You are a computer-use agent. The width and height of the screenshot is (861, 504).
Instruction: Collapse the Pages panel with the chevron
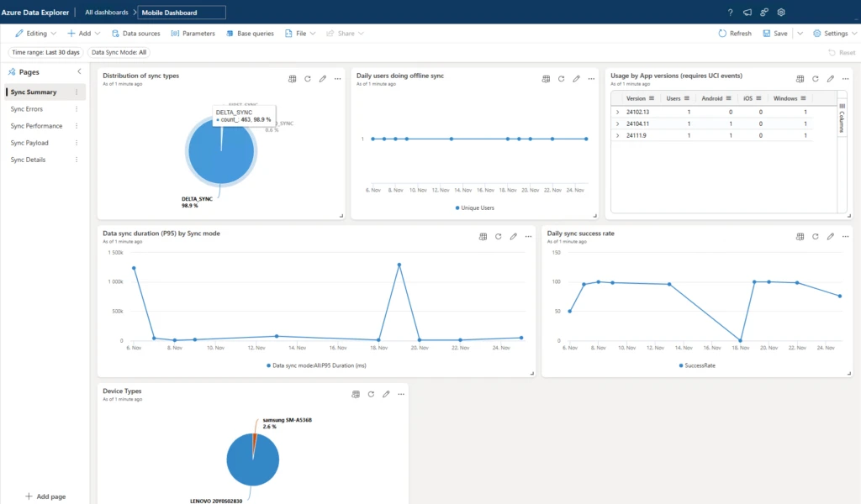point(79,72)
